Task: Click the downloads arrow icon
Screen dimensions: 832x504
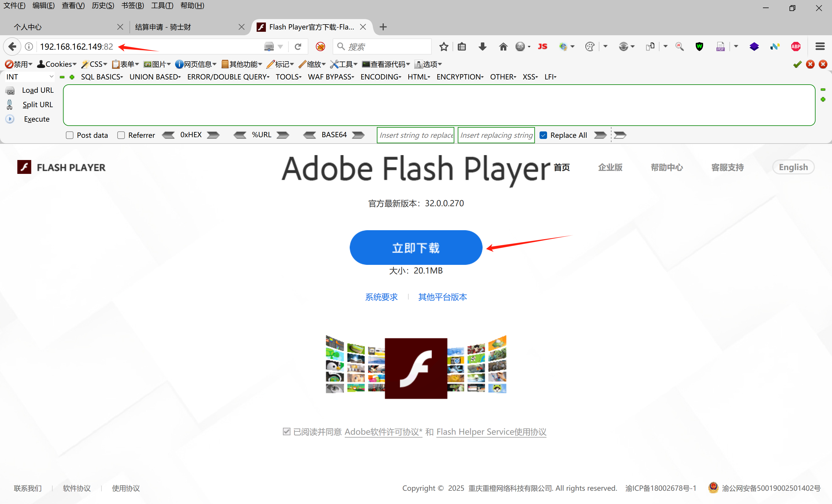Action: [x=483, y=47]
